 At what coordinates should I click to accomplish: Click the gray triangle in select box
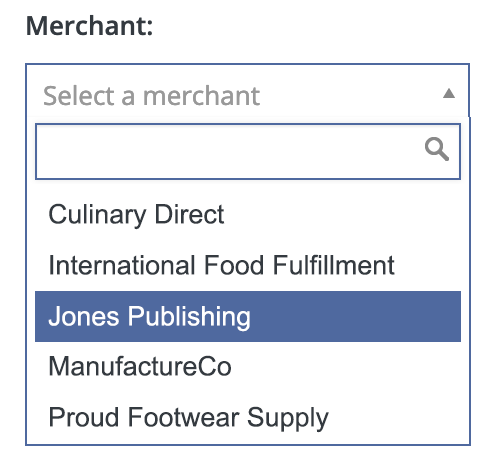coord(449,94)
